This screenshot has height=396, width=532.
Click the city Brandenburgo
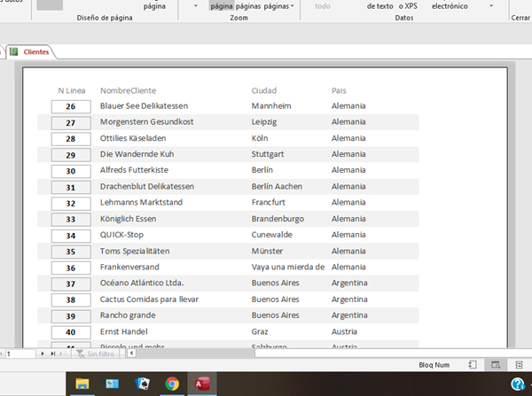pyautogui.click(x=278, y=219)
